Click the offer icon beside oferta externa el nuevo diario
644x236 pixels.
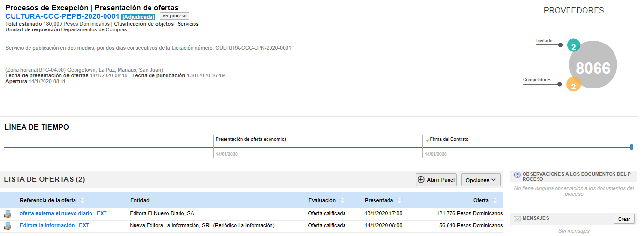(x=7, y=214)
